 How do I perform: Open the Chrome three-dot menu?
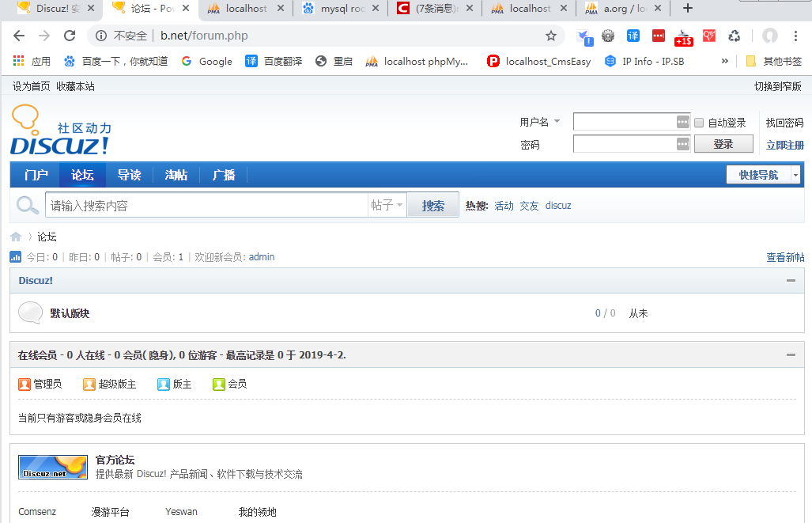795,36
